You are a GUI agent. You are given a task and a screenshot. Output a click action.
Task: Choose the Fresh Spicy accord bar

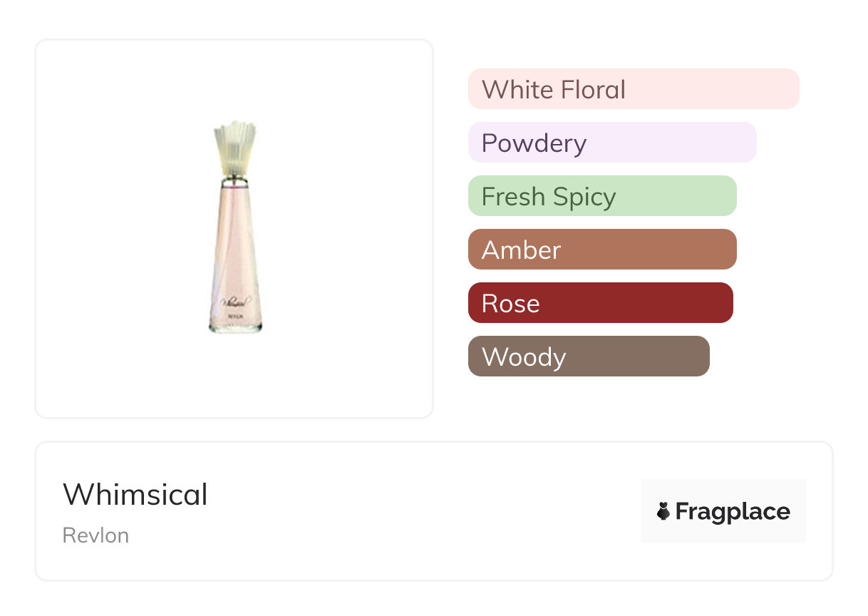click(x=601, y=196)
